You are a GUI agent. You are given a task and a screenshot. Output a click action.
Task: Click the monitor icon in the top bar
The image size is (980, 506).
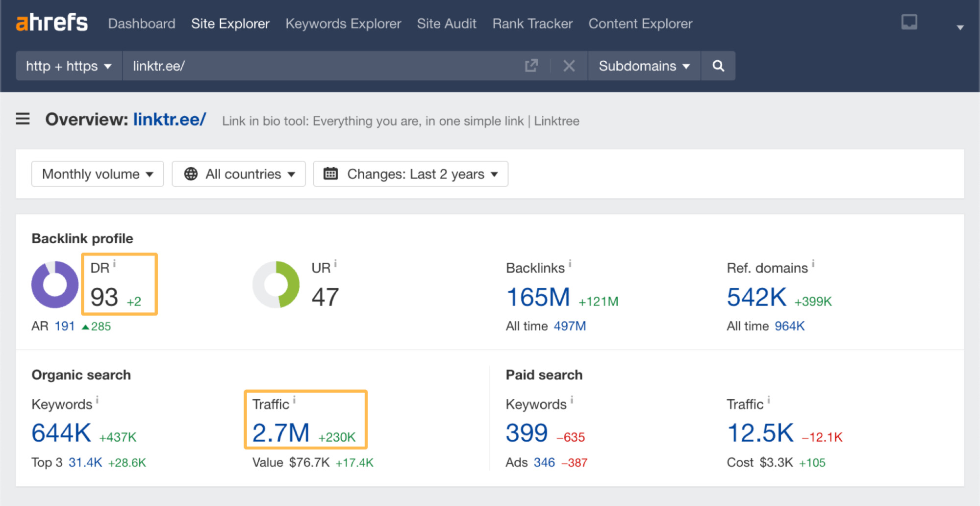909,22
